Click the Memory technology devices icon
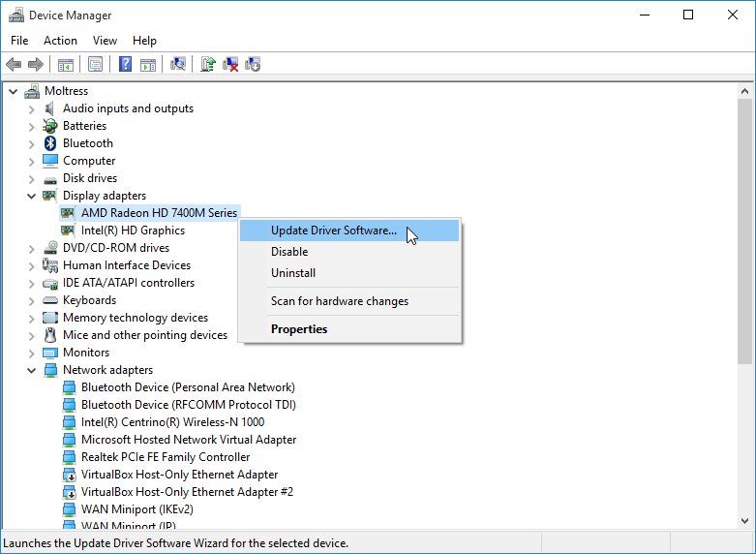Image resolution: width=756 pixels, height=554 pixels. [50, 318]
